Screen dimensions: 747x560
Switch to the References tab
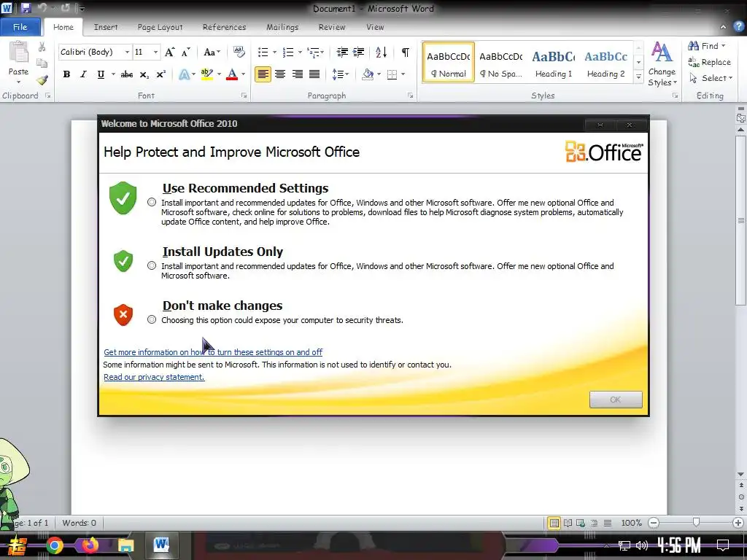pyautogui.click(x=225, y=27)
